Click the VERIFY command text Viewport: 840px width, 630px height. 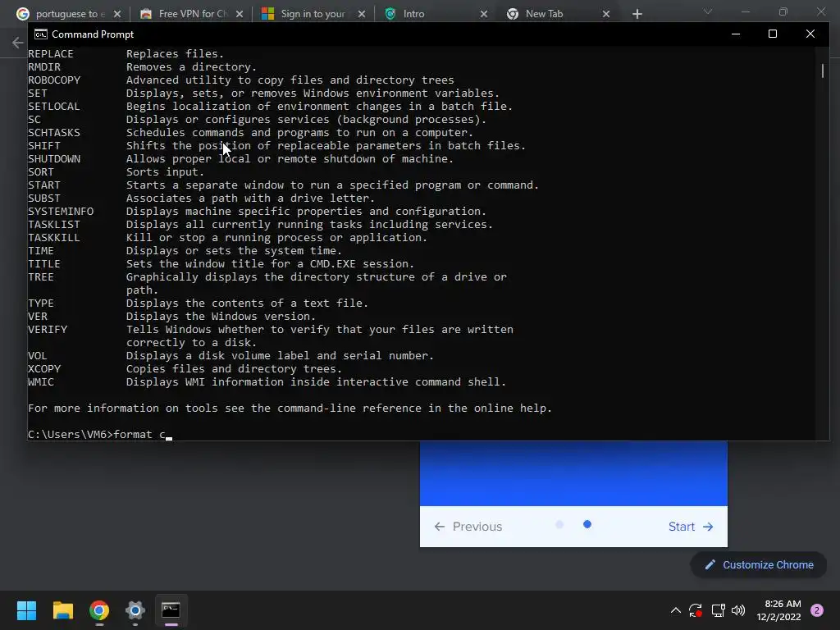48,330
